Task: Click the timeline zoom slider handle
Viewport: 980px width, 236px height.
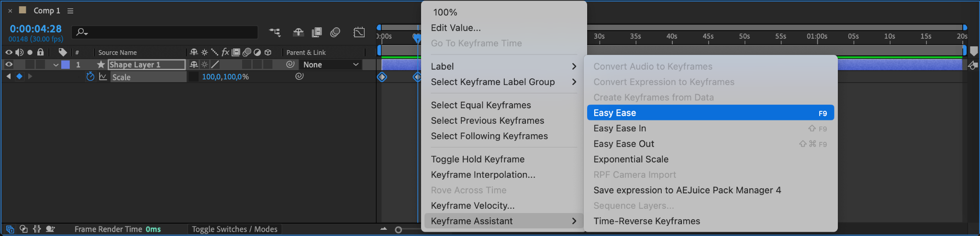Action: pyautogui.click(x=398, y=230)
